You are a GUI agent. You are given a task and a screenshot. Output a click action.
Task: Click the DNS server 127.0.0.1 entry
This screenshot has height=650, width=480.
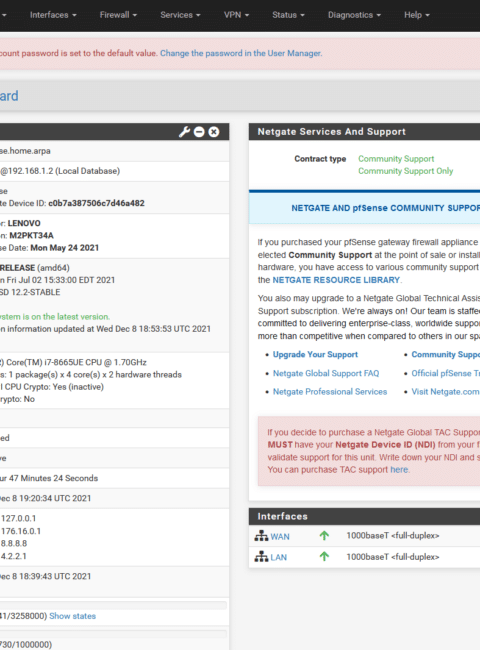(18, 518)
